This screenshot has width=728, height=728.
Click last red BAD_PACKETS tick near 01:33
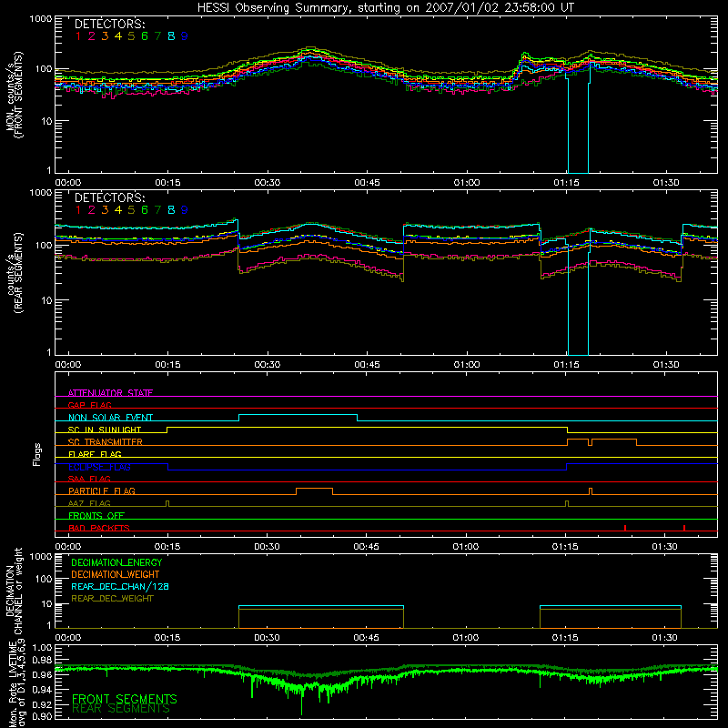[x=684, y=528]
